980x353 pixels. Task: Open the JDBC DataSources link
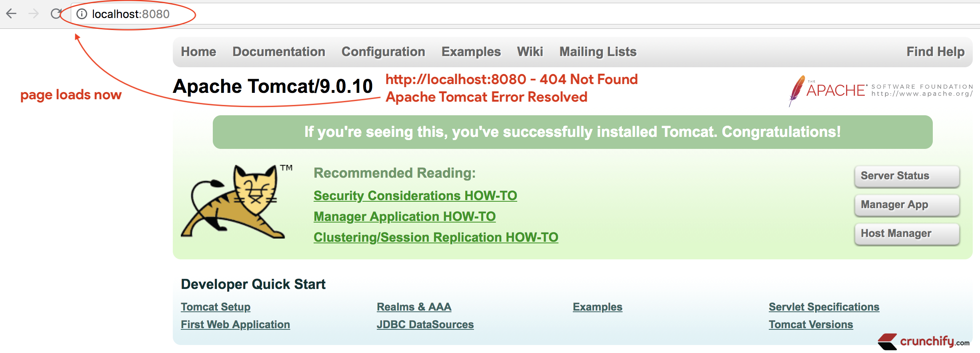pyautogui.click(x=425, y=325)
